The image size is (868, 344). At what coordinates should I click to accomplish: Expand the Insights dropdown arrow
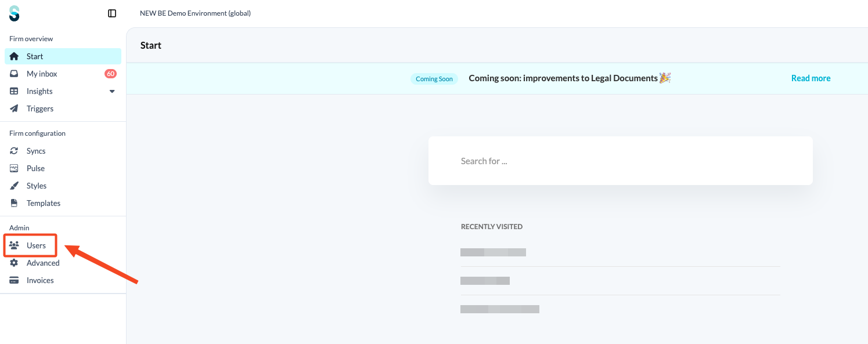112,91
